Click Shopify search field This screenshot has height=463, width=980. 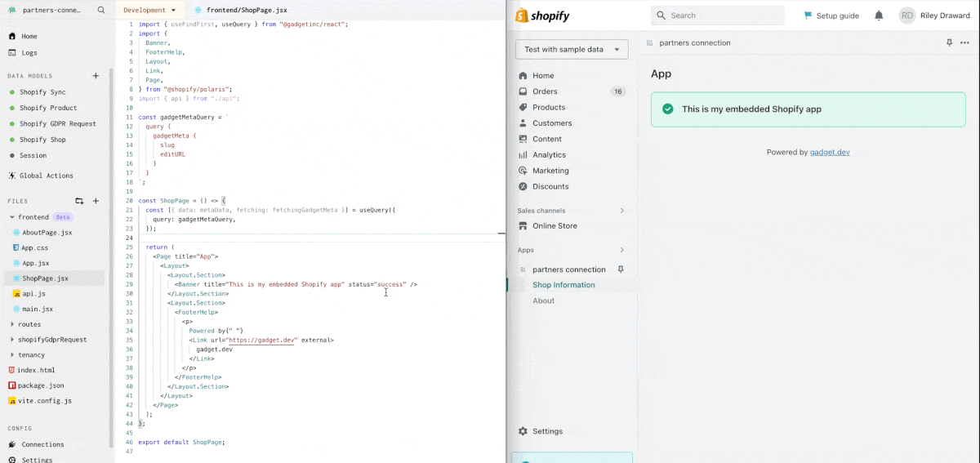coord(718,16)
